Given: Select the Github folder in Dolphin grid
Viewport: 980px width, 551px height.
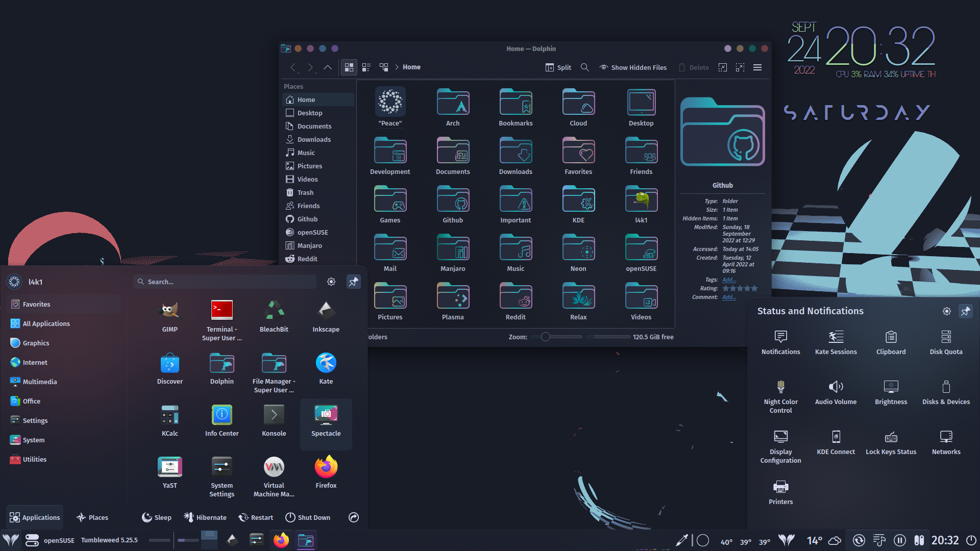Looking at the screenshot, I should click(453, 204).
